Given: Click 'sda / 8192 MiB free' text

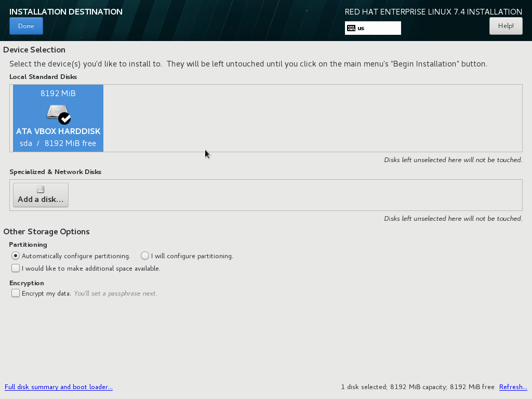Looking at the screenshot, I should pos(58,143).
